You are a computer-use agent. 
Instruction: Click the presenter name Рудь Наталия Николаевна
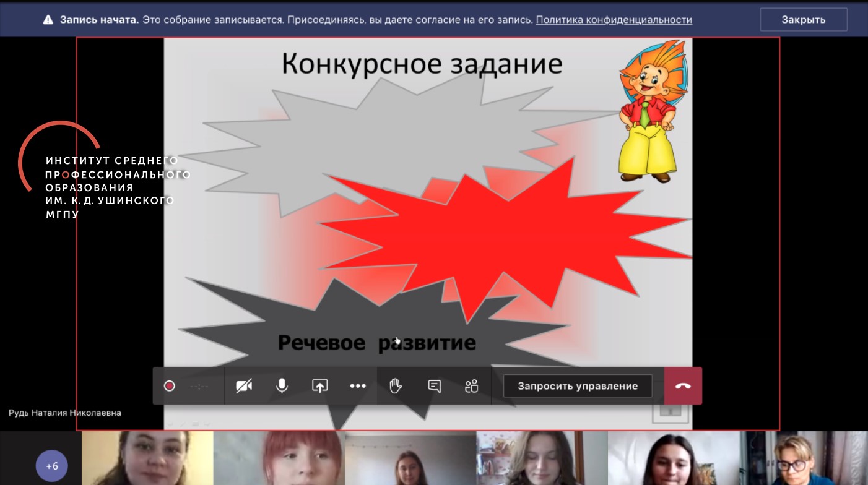pos(65,413)
